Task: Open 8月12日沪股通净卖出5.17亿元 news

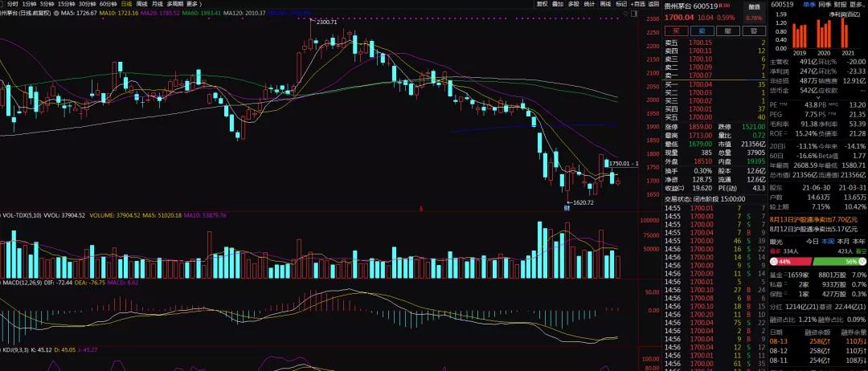Action: (813, 228)
